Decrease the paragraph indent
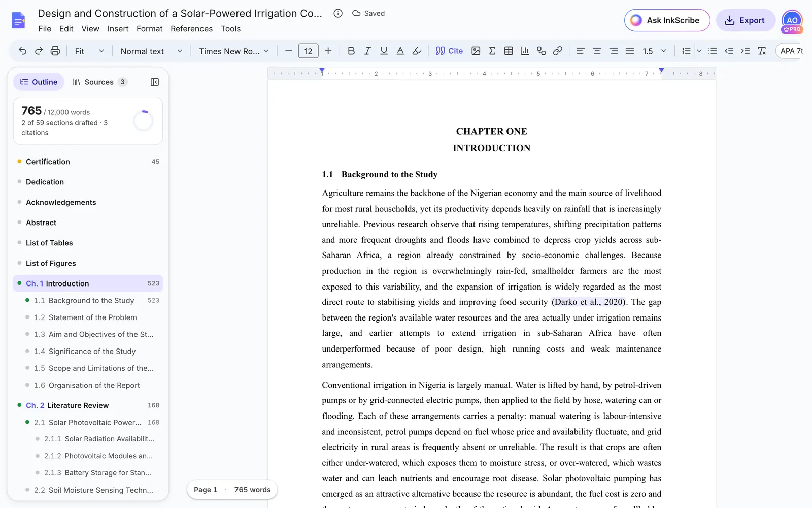Viewport: 812px width, 508px height. tap(729, 51)
